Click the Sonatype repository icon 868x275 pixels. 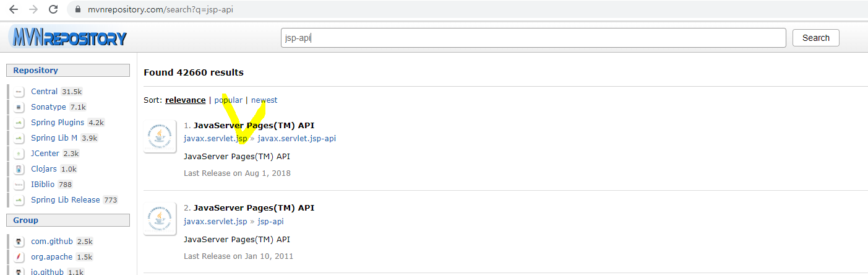point(19,107)
